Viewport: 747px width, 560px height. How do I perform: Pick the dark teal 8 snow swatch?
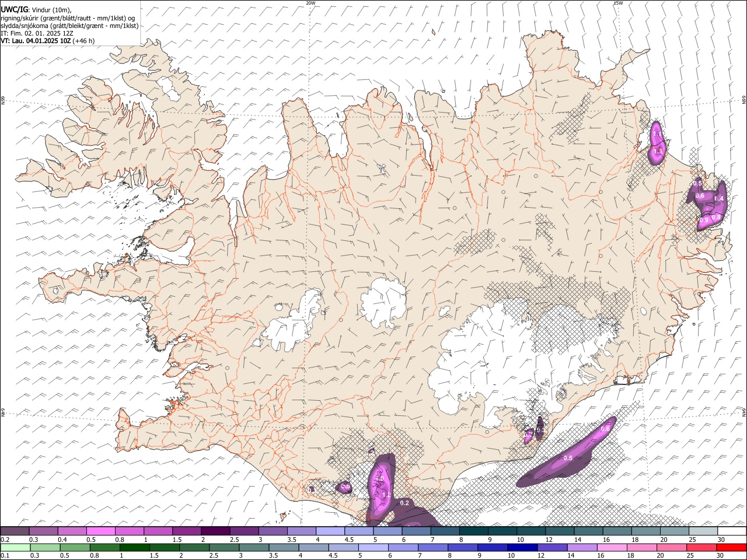[474, 531]
